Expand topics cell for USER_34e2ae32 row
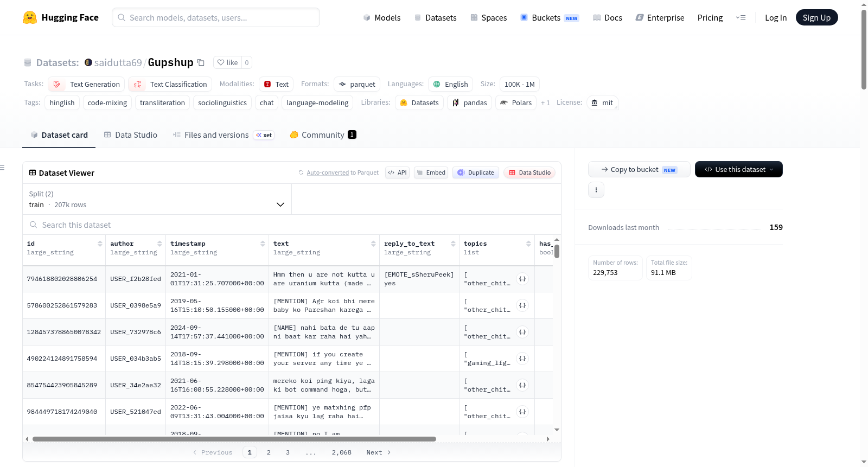 point(522,385)
